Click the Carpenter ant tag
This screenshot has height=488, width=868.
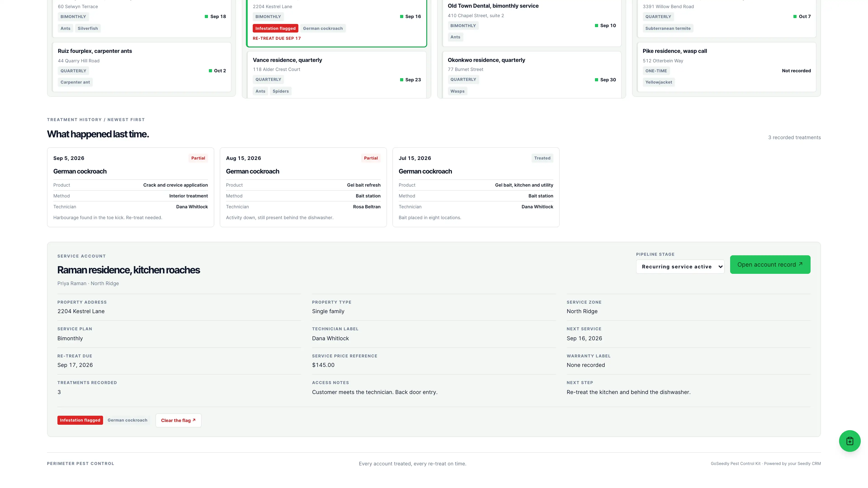point(75,82)
